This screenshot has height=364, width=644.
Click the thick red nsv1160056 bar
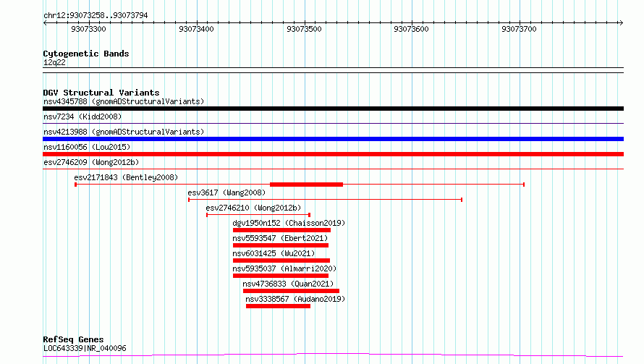coord(333,154)
